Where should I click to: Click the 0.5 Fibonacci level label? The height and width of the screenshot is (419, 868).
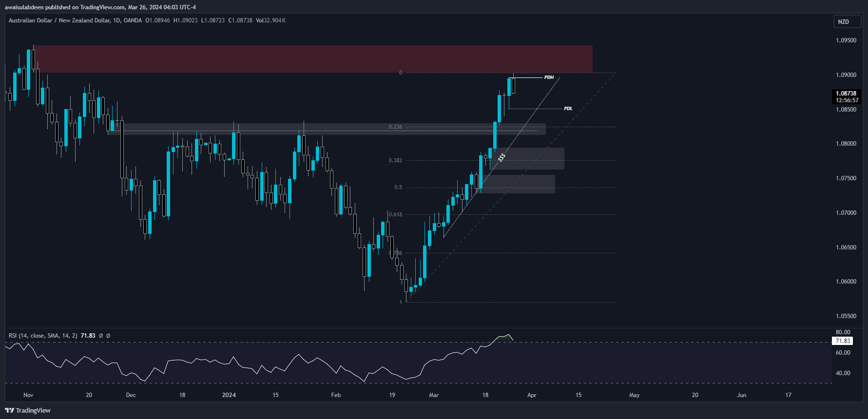click(x=398, y=187)
